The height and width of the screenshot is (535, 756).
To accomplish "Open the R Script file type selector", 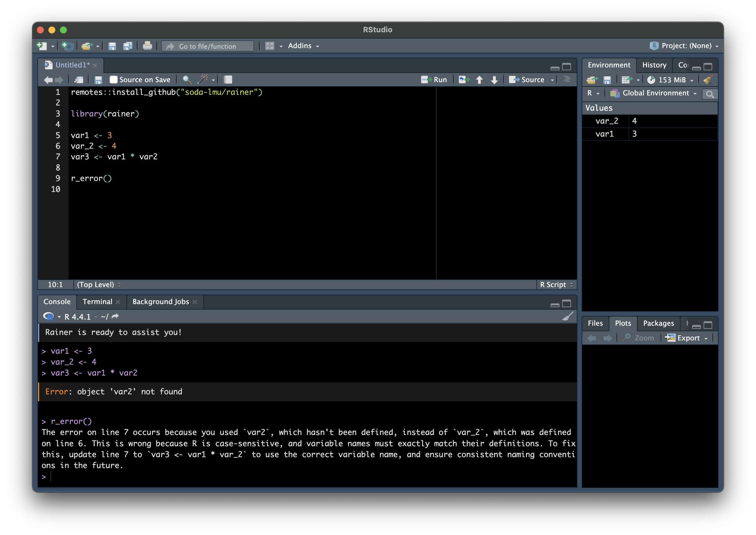I will (556, 285).
